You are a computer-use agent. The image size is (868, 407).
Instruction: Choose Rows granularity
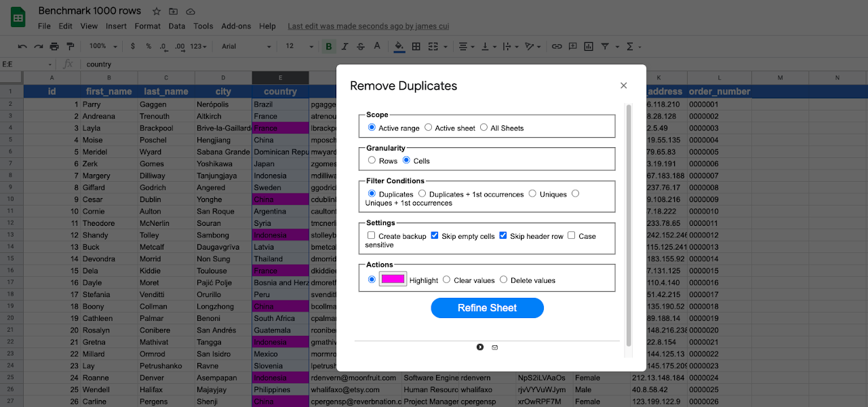click(x=372, y=161)
